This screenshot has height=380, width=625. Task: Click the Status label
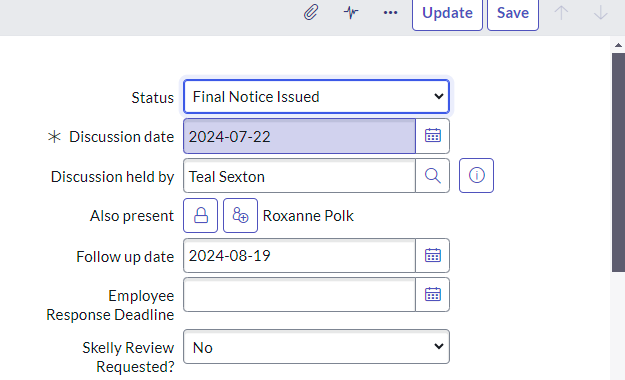tap(153, 98)
